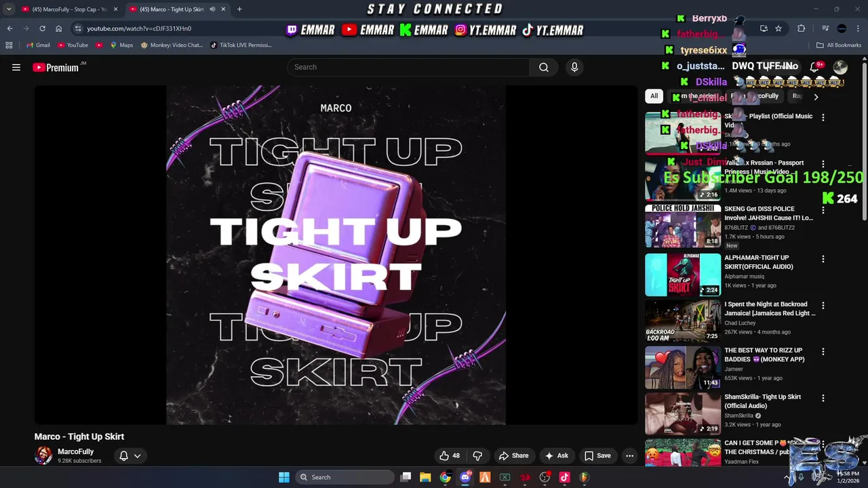Switch to MarcoFully - Stop Cap tab
This screenshot has width=868, height=488.
point(69,9)
